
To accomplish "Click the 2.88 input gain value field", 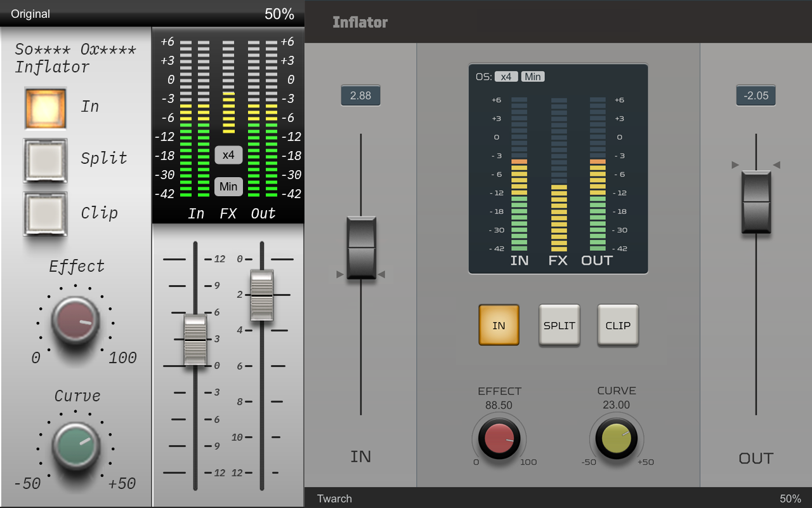I will (x=360, y=95).
